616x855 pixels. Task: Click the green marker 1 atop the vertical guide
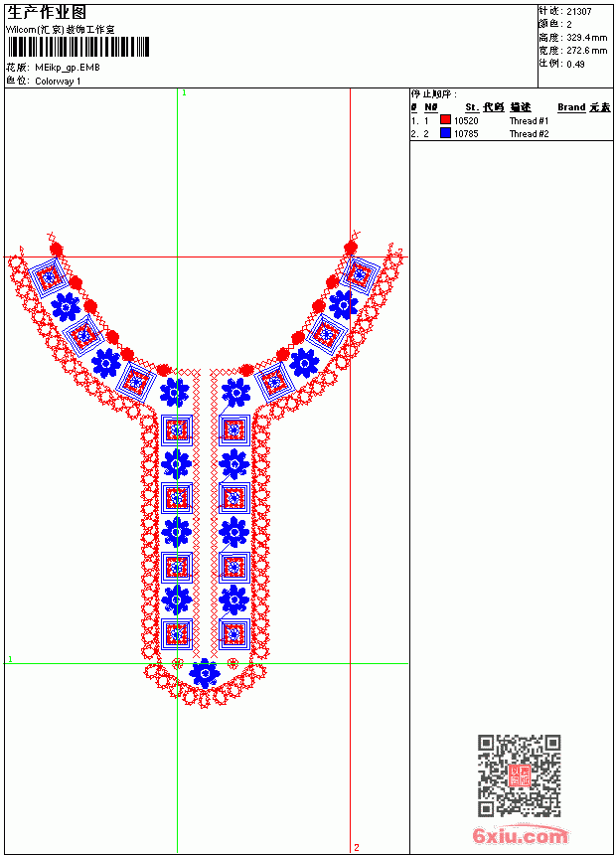(x=184, y=93)
